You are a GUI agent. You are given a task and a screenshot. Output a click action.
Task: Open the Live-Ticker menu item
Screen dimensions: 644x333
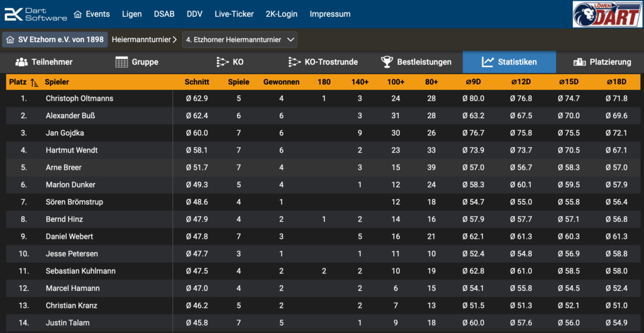pos(234,14)
